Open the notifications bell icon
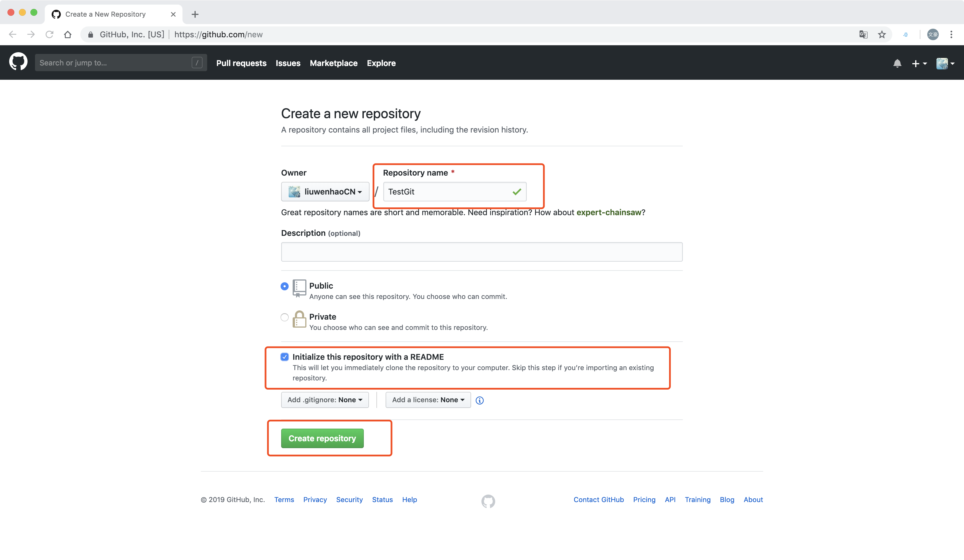 tap(897, 63)
